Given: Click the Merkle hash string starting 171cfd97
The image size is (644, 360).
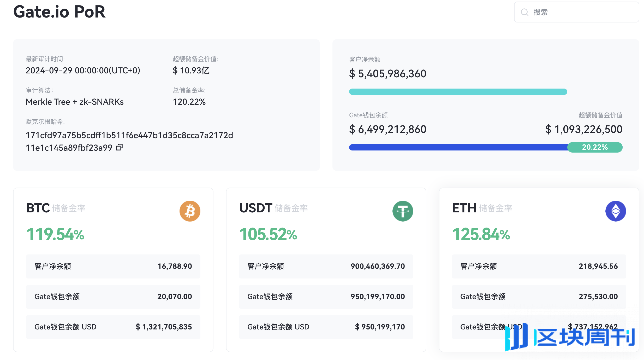Looking at the screenshot, I should click(x=129, y=141).
